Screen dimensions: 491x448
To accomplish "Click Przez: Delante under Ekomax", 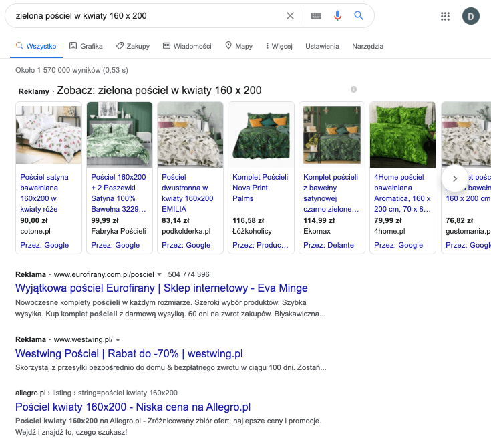I will (x=329, y=245).
